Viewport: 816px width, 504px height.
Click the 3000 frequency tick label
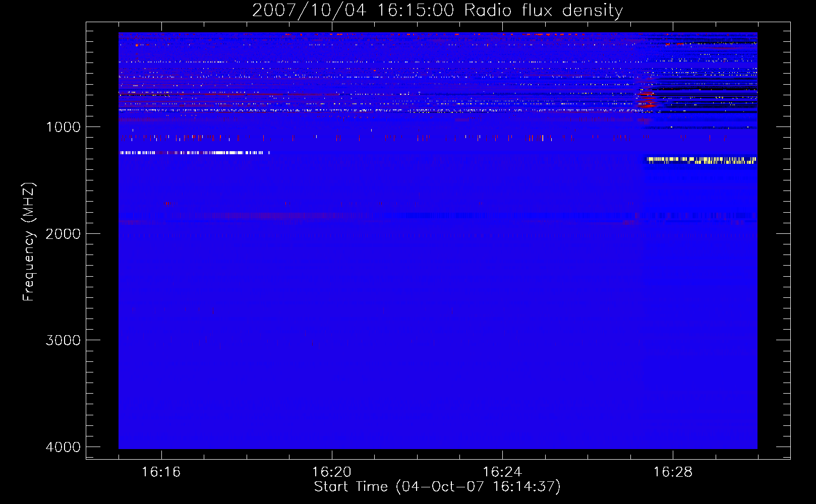point(63,340)
